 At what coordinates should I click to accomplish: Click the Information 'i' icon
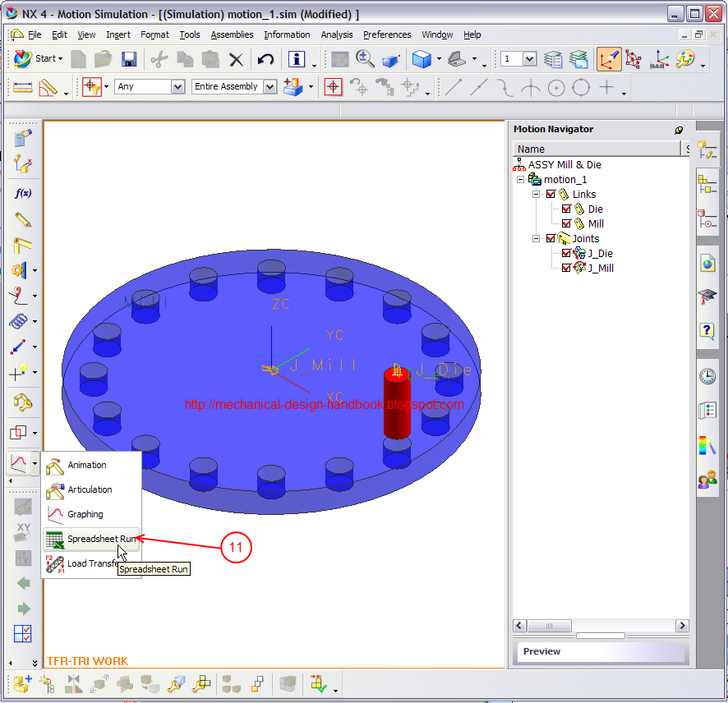(x=297, y=59)
